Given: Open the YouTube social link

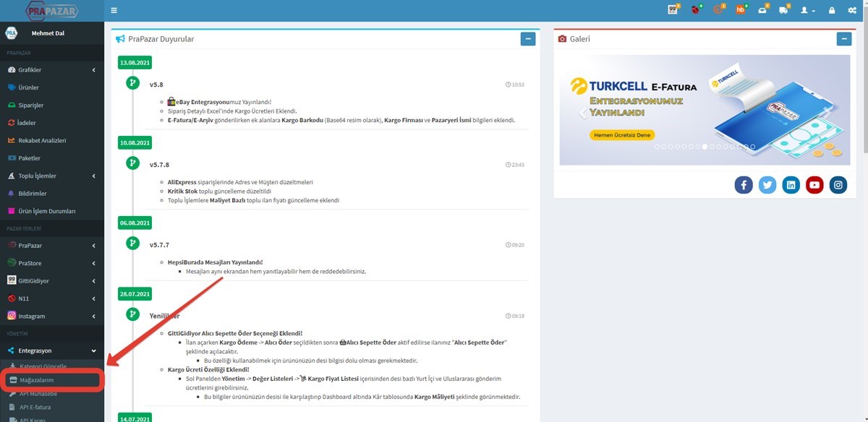Looking at the screenshot, I should click(814, 185).
